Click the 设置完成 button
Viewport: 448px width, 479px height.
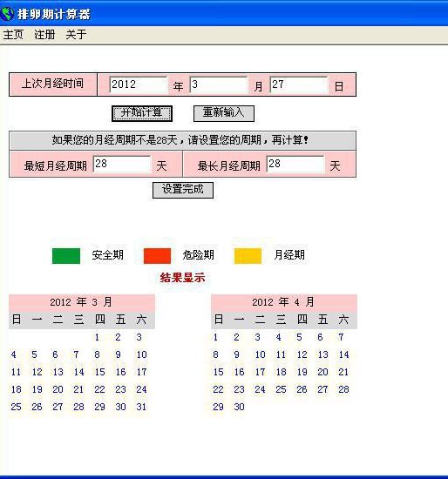pos(183,190)
